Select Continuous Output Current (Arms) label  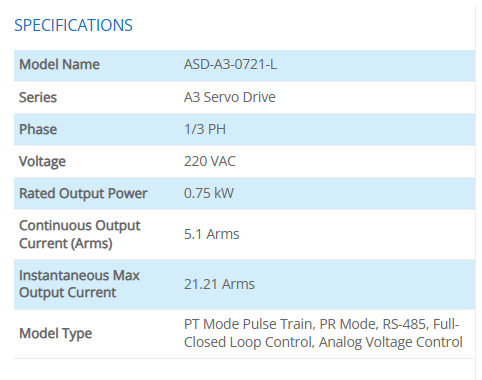[x=80, y=234]
